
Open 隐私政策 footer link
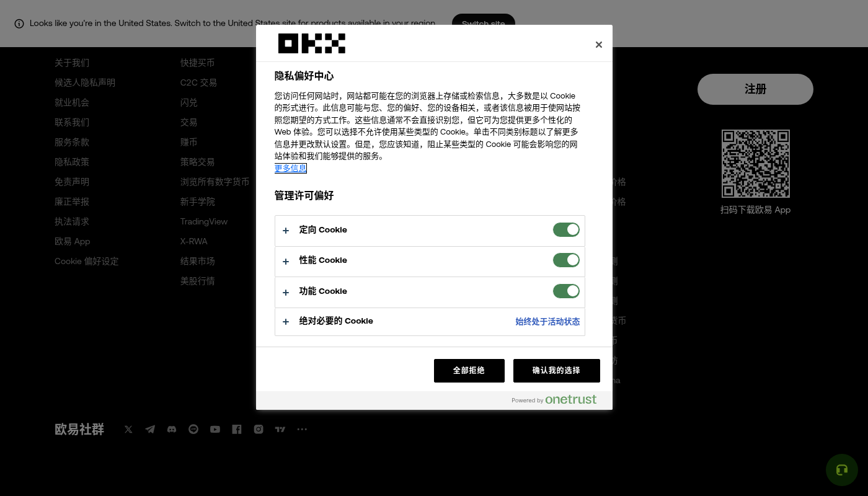click(72, 162)
